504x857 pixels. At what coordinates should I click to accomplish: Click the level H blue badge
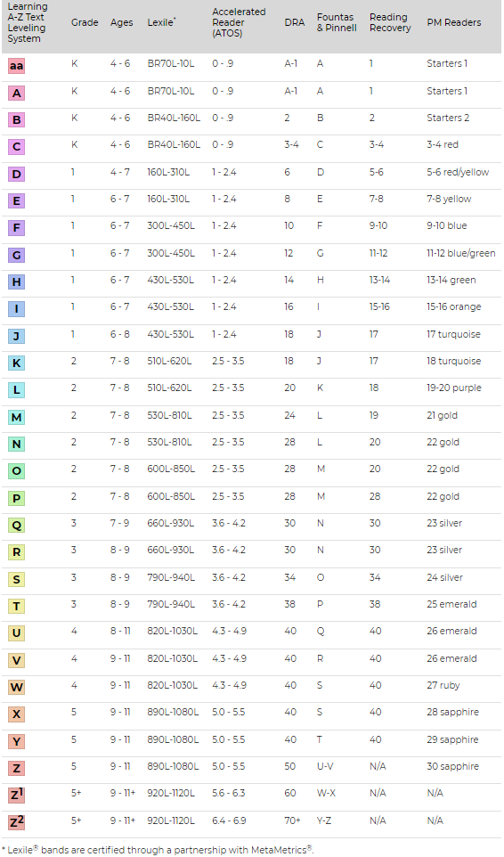click(x=16, y=282)
